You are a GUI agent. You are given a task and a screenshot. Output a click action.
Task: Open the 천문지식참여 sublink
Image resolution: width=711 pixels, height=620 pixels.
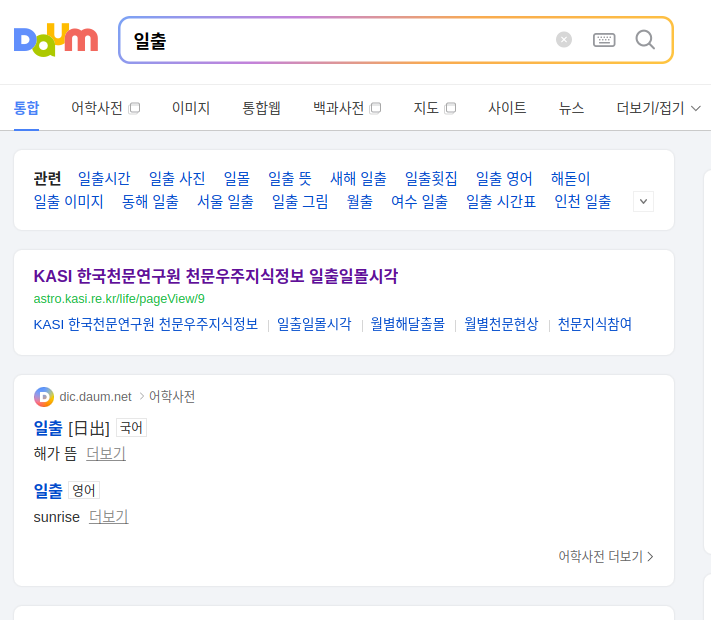point(594,324)
